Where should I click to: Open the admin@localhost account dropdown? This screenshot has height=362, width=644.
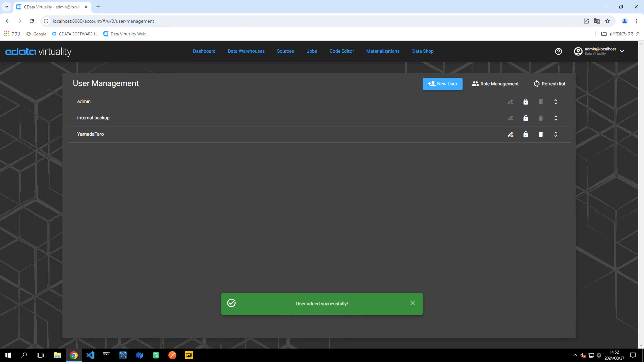click(622, 51)
